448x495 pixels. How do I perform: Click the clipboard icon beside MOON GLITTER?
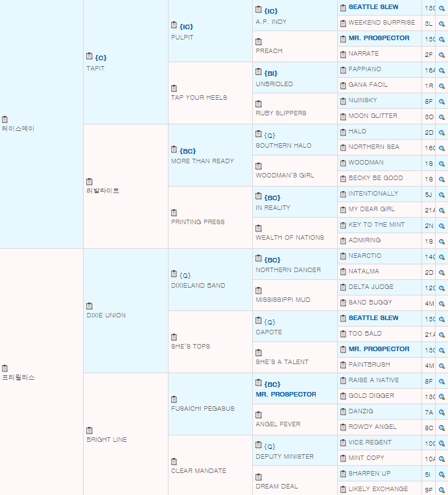tap(343, 117)
